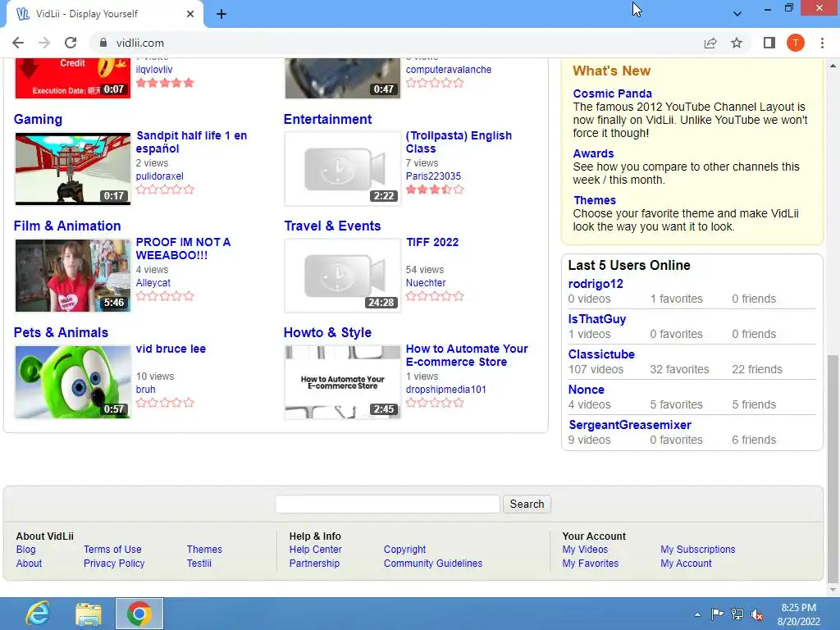The width and height of the screenshot is (840, 630).
Task: Open the Film & Animation category
Action: (x=67, y=226)
